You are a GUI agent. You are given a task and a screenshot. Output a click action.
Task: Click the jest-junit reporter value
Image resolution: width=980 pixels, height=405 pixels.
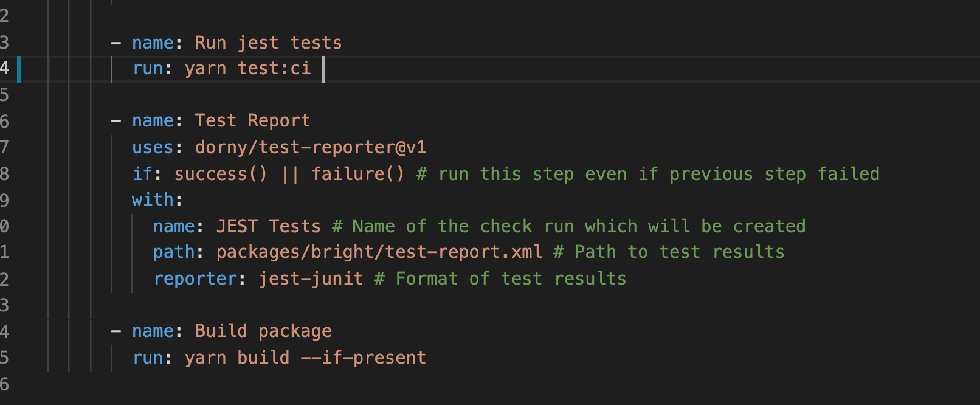pyautogui.click(x=311, y=279)
